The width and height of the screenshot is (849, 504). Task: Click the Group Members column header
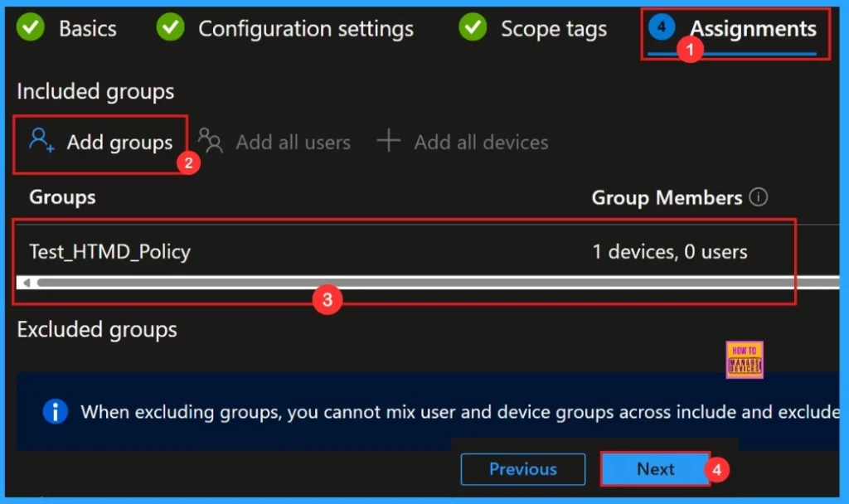tap(667, 197)
